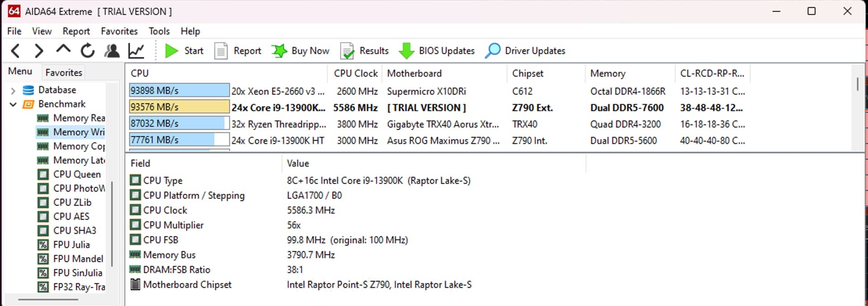Start the benchmark with the green play icon
Screen dimensions: 868x306
(172, 51)
